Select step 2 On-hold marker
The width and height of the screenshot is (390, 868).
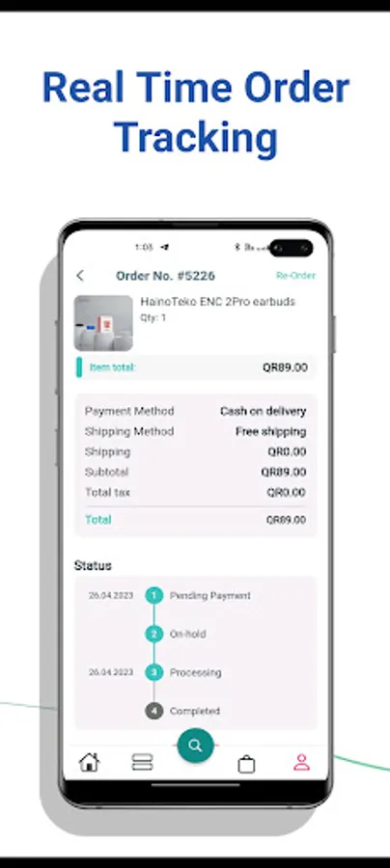pos(154,634)
